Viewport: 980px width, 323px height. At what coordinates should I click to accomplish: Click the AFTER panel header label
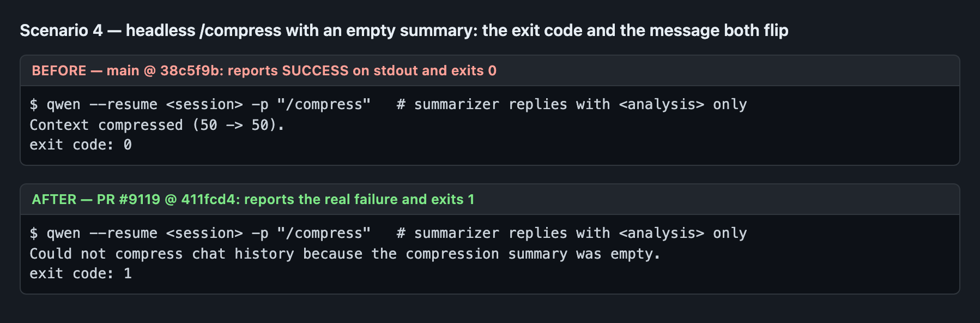coord(253,199)
